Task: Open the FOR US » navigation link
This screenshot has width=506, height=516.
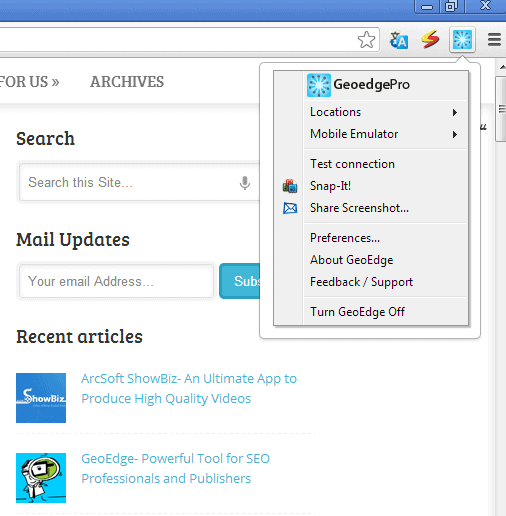Action: (x=29, y=82)
